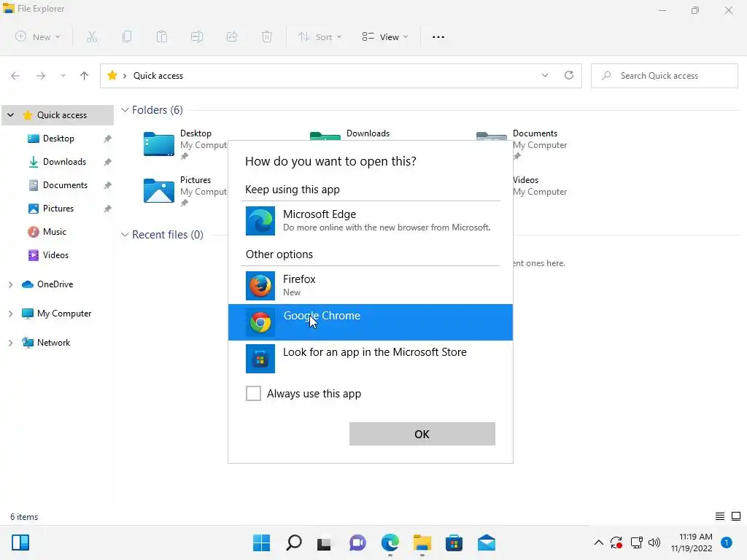Image resolution: width=747 pixels, height=560 pixels.
Task: Click the Microsoft Store icon in the dialog
Action: tap(260, 359)
